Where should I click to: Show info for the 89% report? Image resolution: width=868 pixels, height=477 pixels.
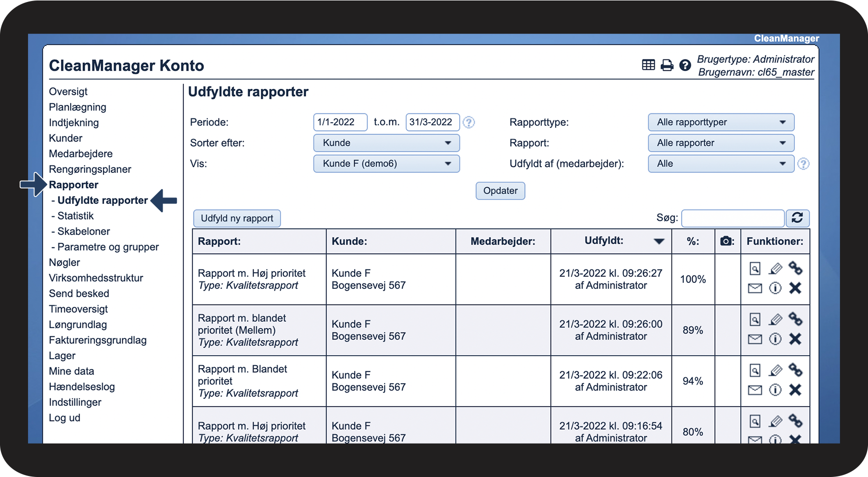point(775,339)
